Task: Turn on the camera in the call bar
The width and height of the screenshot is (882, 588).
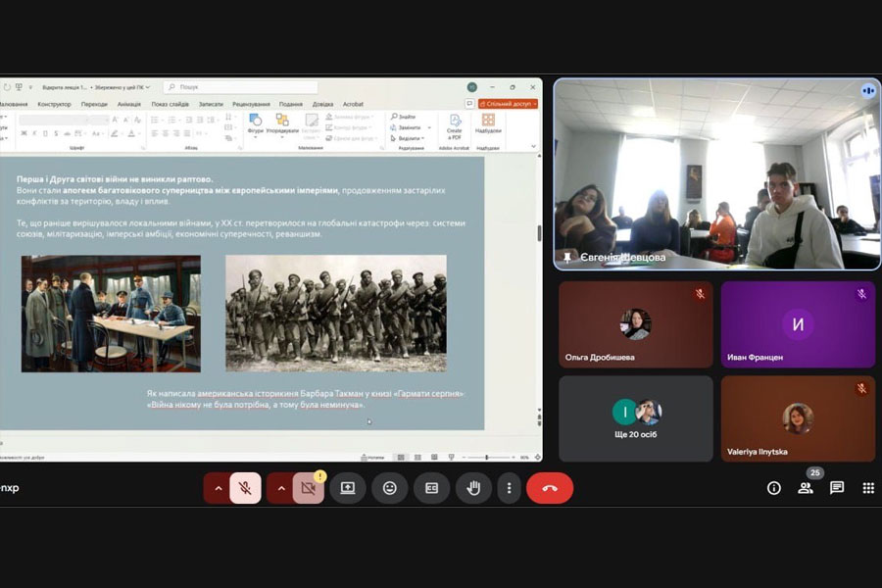Action: [308, 488]
